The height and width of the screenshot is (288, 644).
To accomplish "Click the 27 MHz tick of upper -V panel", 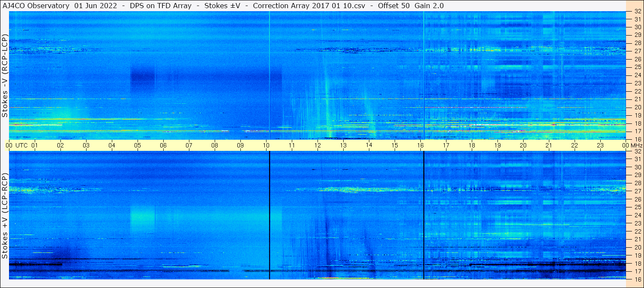I will pyautogui.click(x=637, y=51).
